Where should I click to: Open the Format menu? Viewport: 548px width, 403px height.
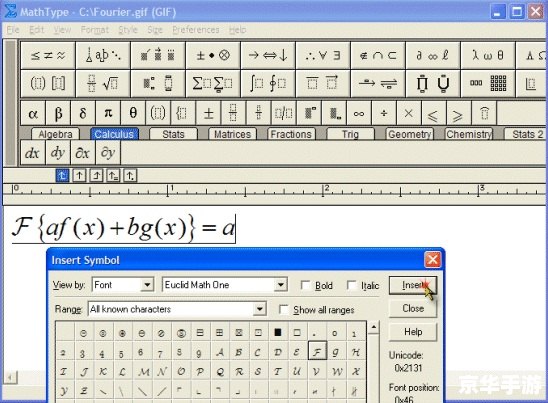95,30
